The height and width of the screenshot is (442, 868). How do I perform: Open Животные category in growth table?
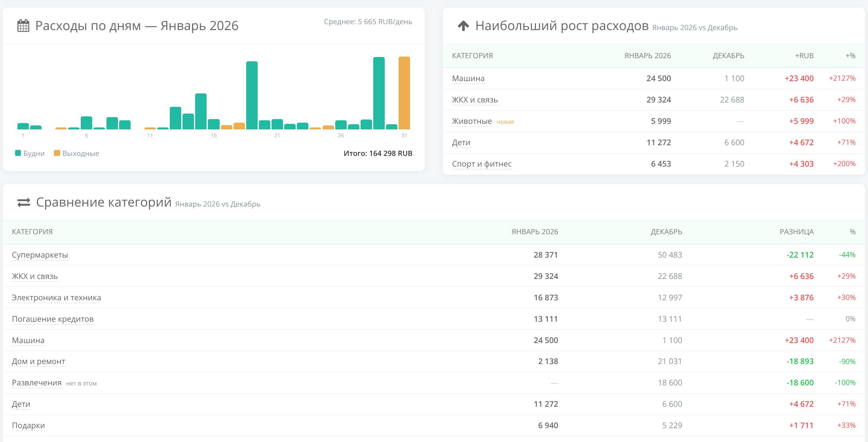472,121
